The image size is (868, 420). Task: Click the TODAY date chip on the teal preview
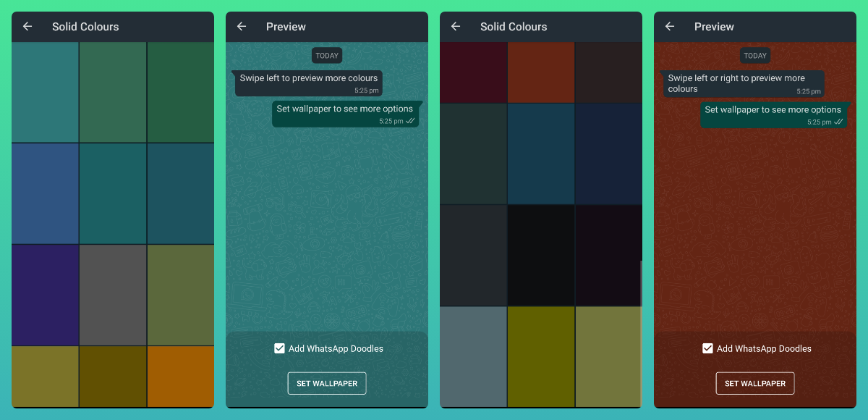pos(326,55)
